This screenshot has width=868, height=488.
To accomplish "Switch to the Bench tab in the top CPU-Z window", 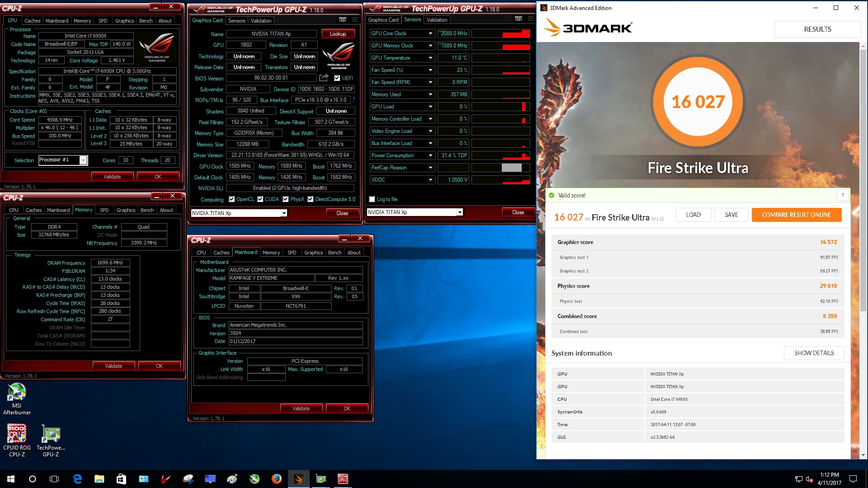I will point(146,21).
